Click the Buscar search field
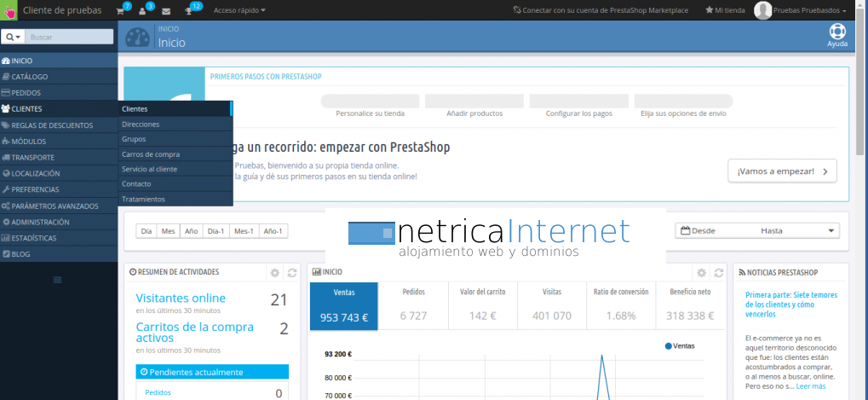The height and width of the screenshot is (400, 868). [69, 38]
